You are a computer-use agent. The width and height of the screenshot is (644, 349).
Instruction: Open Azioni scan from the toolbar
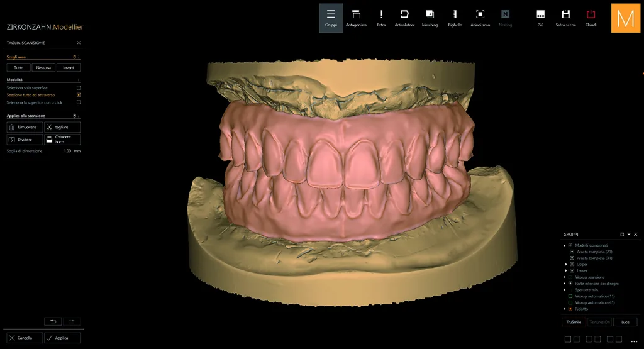pyautogui.click(x=480, y=18)
